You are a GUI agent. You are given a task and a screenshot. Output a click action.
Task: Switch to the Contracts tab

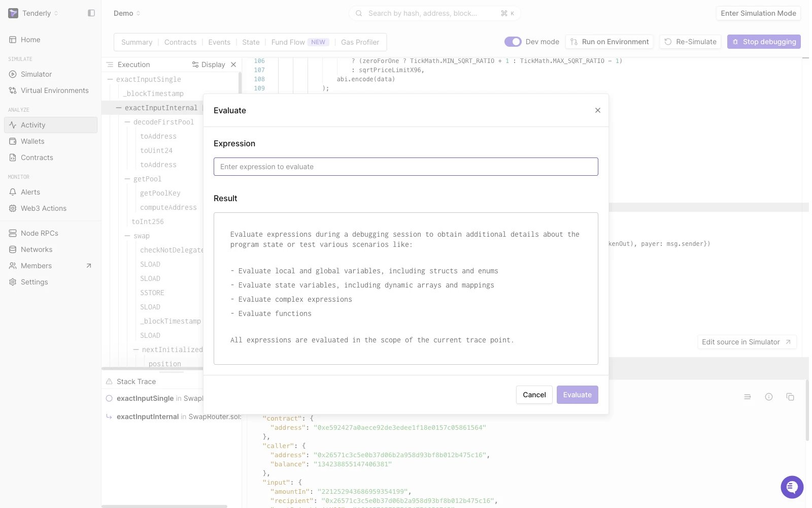[180, 42]
